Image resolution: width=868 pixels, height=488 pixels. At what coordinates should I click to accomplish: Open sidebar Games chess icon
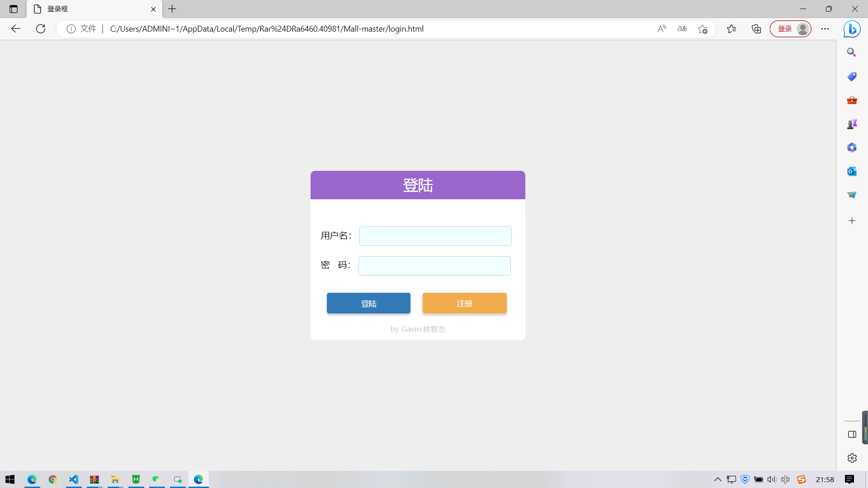[x=852, y=124]
